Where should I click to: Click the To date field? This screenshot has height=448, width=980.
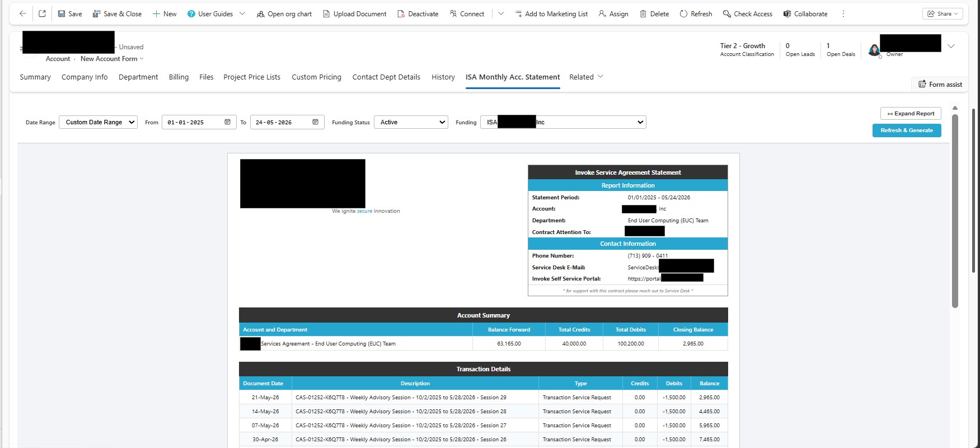click(x=287, y=122)
